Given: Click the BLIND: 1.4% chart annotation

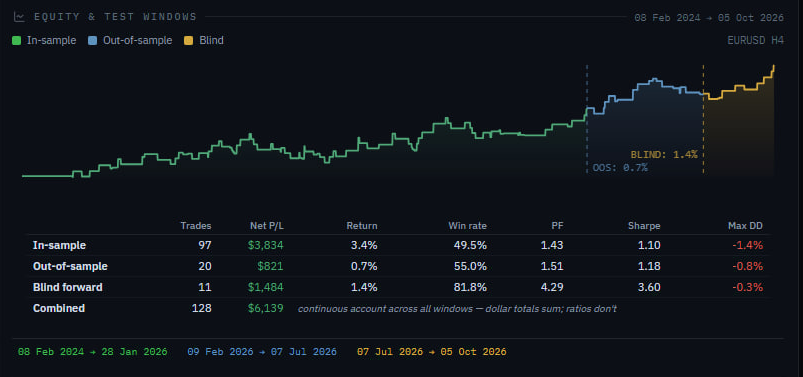Looking at the screenshot, I should point(664,154).
